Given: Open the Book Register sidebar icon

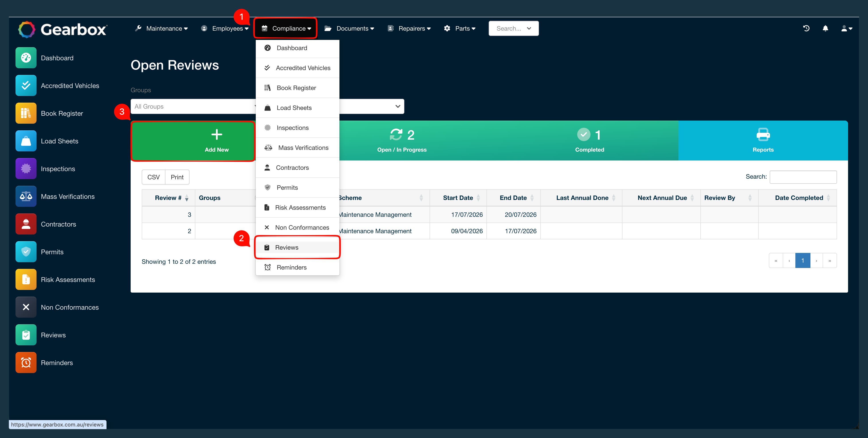Looking at the screenshot, I should (x=26, y=113).
